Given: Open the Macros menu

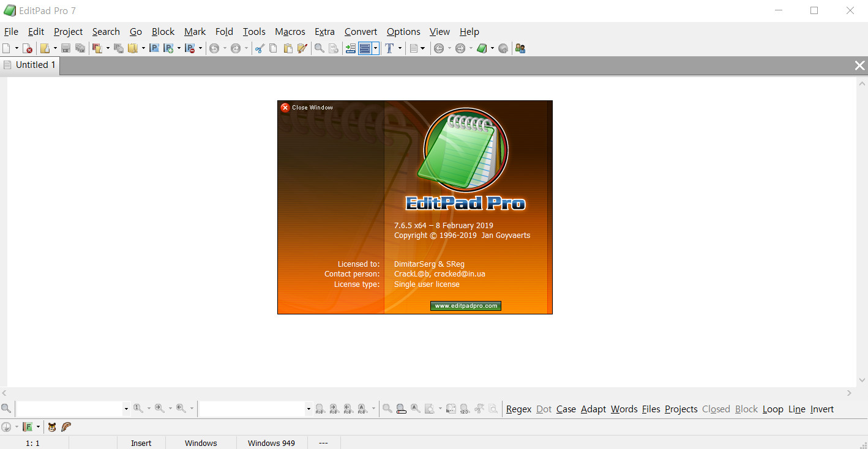Looking at the screenshot, I should pyautogui.click(x=290, y=32).
